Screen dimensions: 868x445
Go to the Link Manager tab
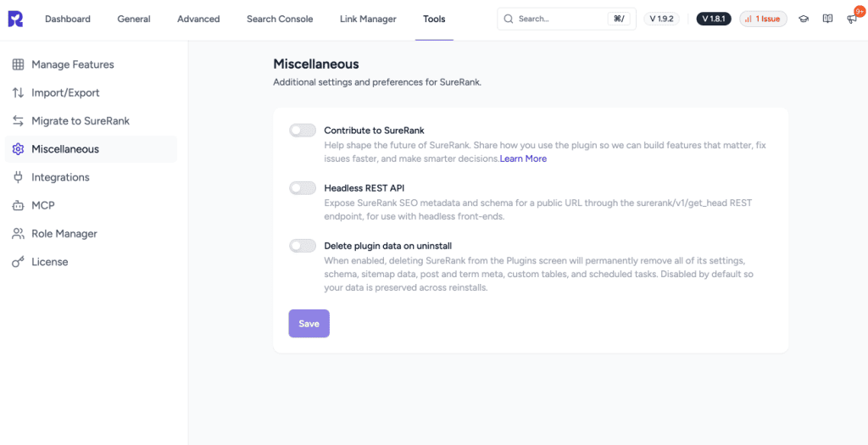click(x=368, y=19)
